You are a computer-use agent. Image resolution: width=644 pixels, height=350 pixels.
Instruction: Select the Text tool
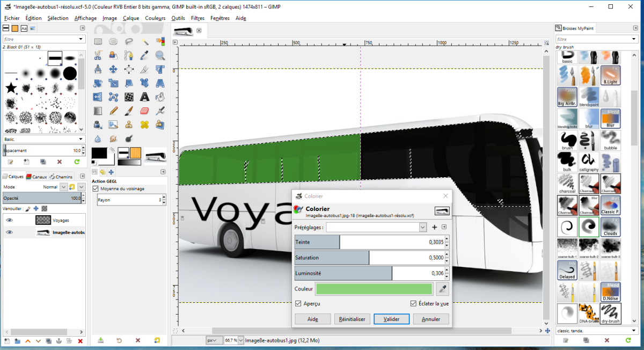pyautogui.click(x=144, y=97)
